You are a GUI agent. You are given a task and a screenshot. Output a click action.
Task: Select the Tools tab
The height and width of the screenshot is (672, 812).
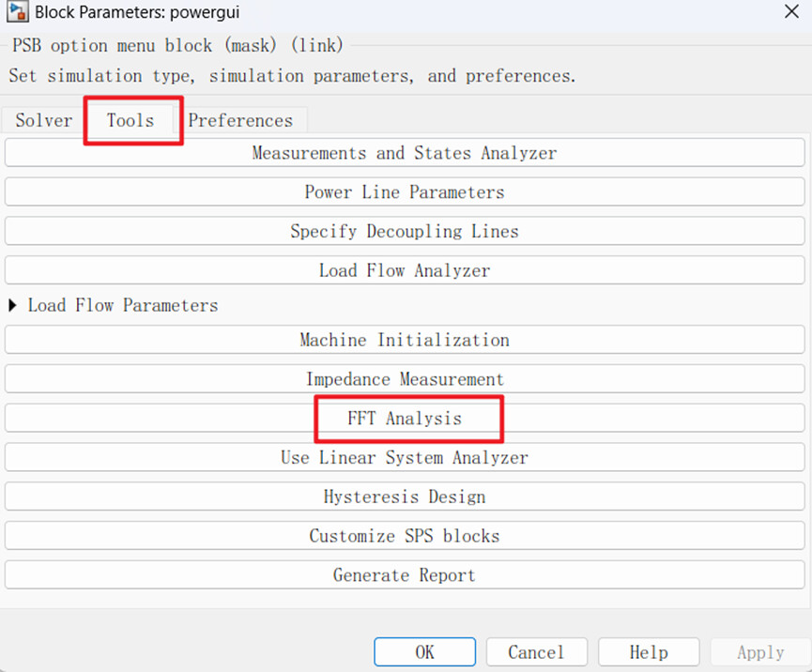(130, 120)
